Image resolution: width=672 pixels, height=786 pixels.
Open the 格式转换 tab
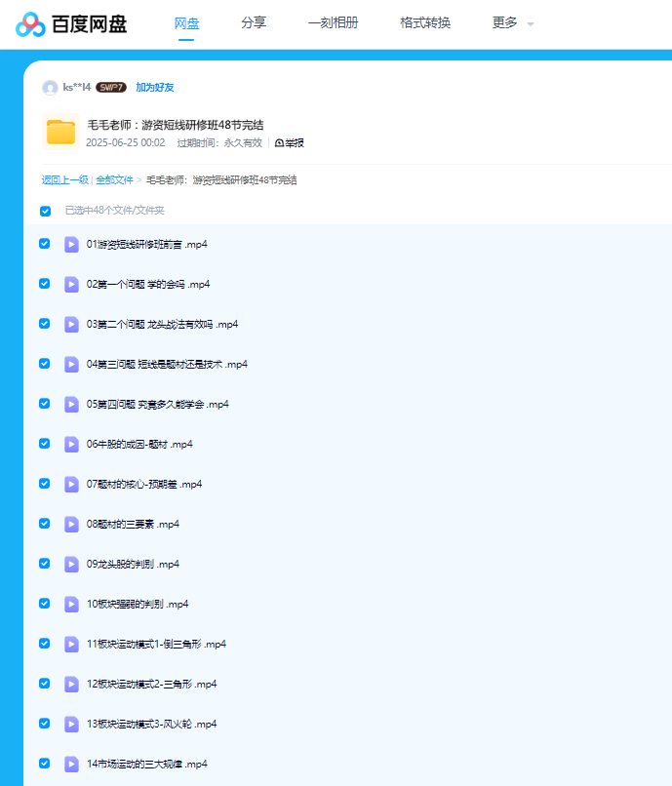pos(425,22)
